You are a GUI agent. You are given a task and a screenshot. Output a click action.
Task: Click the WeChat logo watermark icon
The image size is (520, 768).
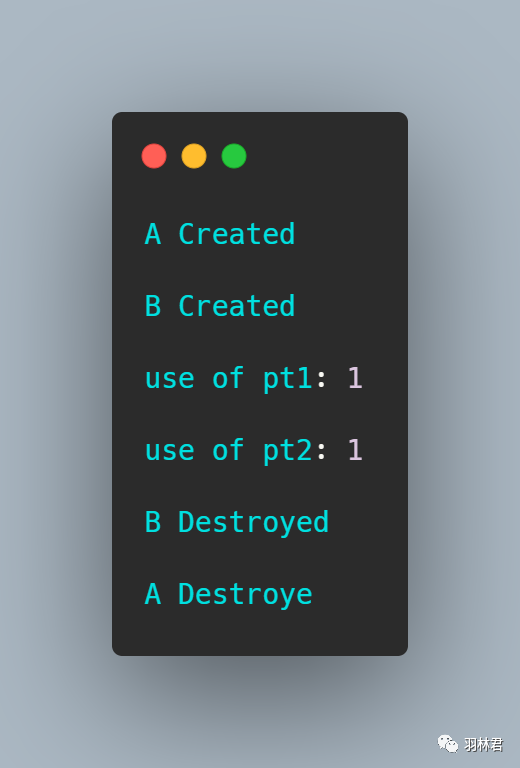pyautogui.click(x=448, y=744)
